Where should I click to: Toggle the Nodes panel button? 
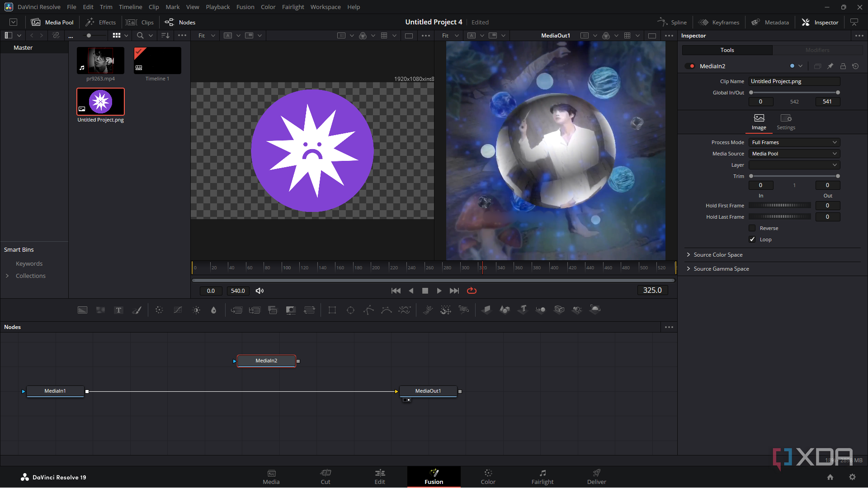coord(180,22)
